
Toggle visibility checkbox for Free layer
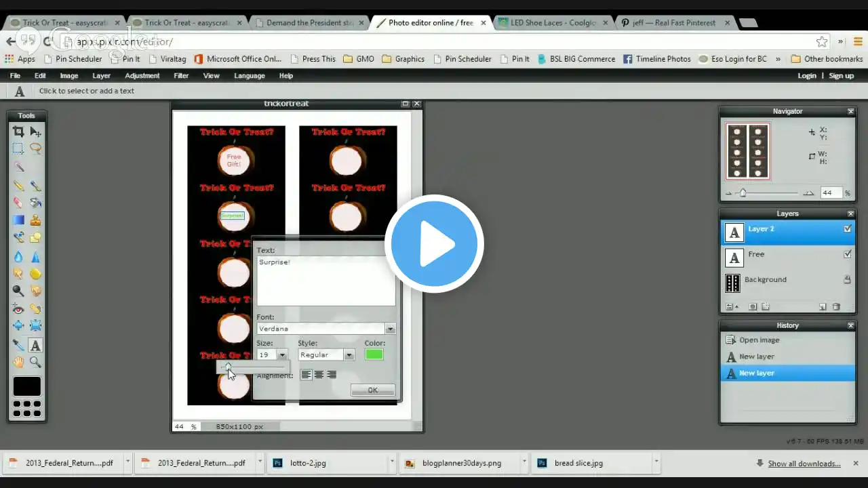(x=847, y=254)
